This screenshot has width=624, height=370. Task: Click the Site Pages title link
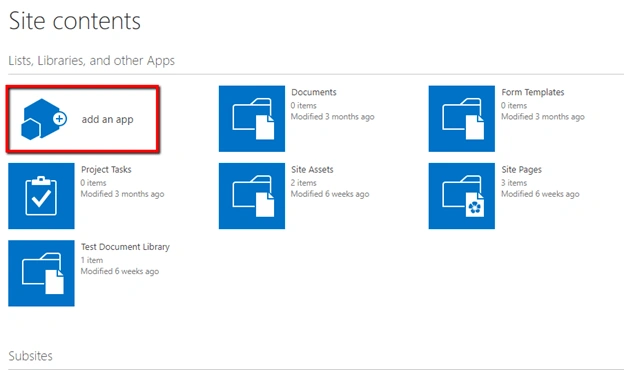521,169
